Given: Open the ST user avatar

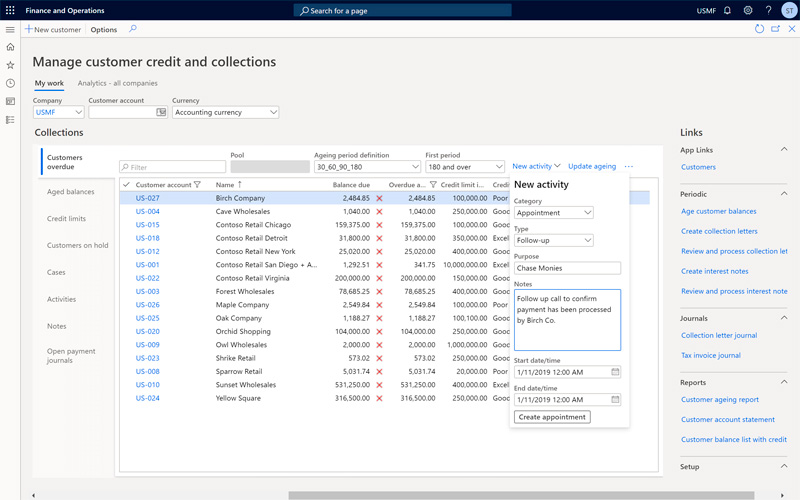Looking at the screenshot, I should click(789, 10).
